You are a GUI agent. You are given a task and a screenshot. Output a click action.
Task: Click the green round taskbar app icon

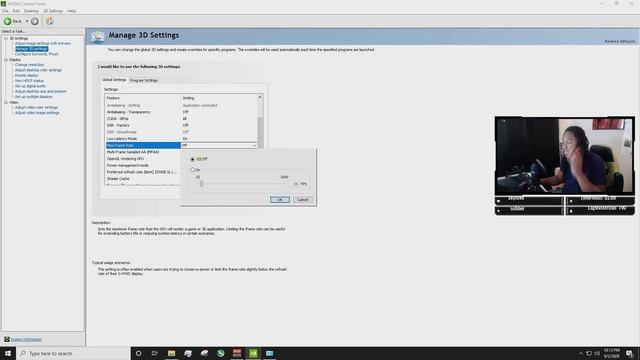click(220, 353)
